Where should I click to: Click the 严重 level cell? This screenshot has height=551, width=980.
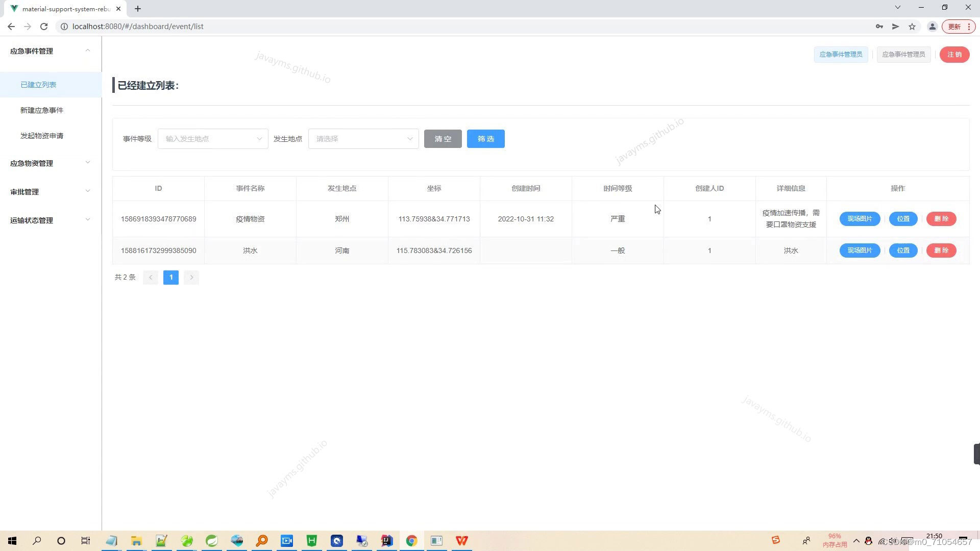pyautogui.click(x=618, y=219)
